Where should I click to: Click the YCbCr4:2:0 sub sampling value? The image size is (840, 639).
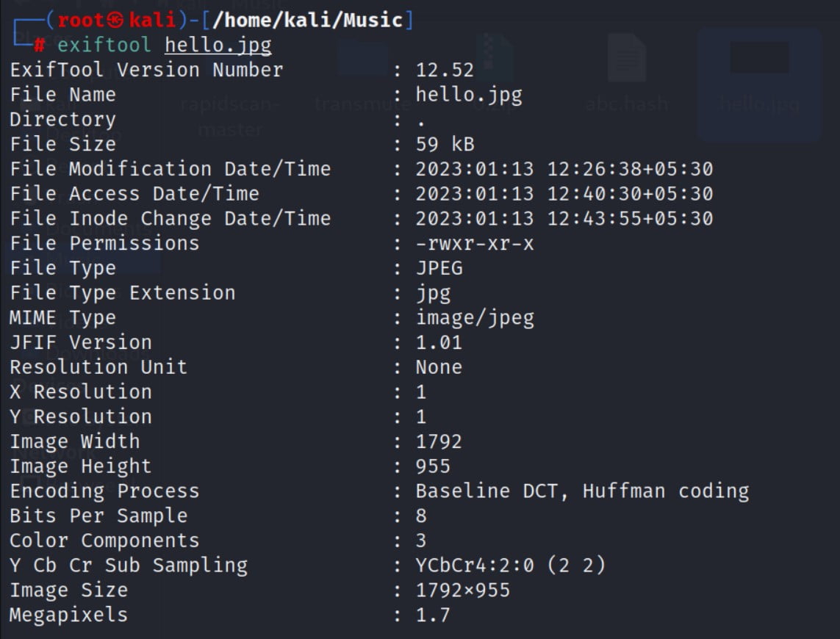click(x=500, y=566)
